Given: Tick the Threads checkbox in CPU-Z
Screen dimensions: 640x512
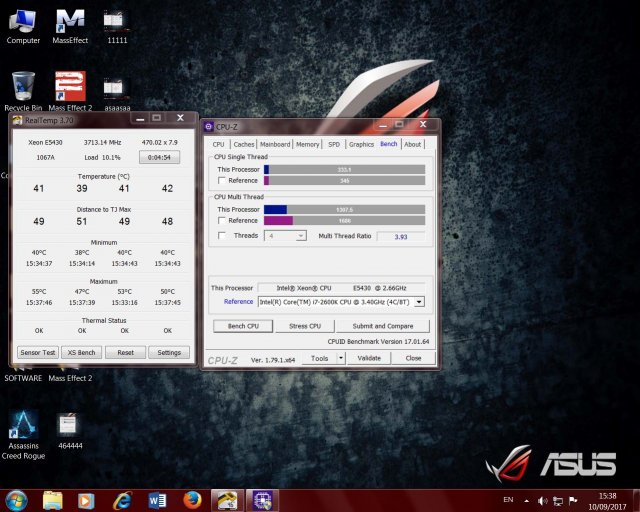Looking at the screenshot, I should [221, 235].
